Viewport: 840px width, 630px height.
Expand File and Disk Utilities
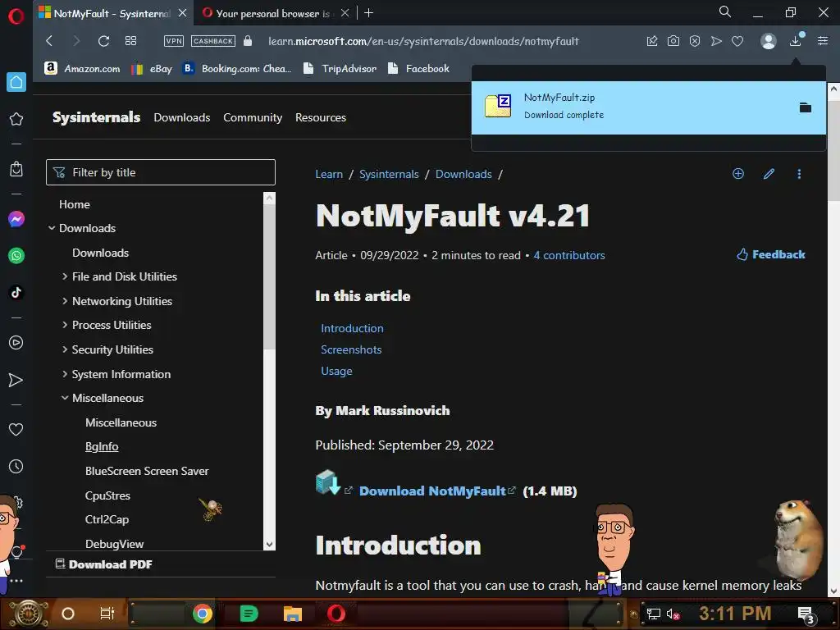pyautogui.click(x=65, y=276)
